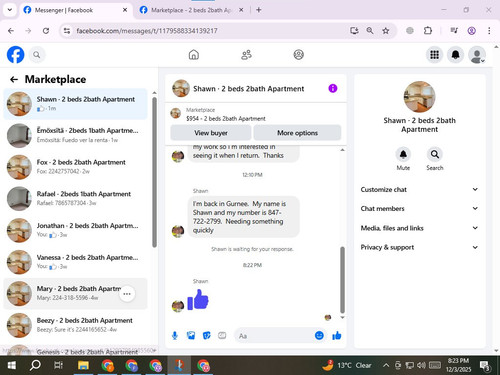Expand Customize chat section

pos(419,189)
